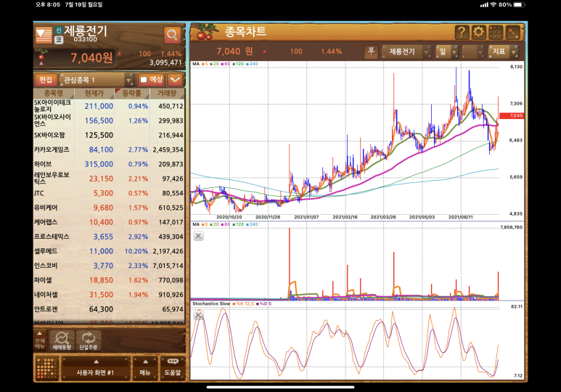Expand the 메뉴 popup
Viewport: 561px width, 392px height.
145,367
